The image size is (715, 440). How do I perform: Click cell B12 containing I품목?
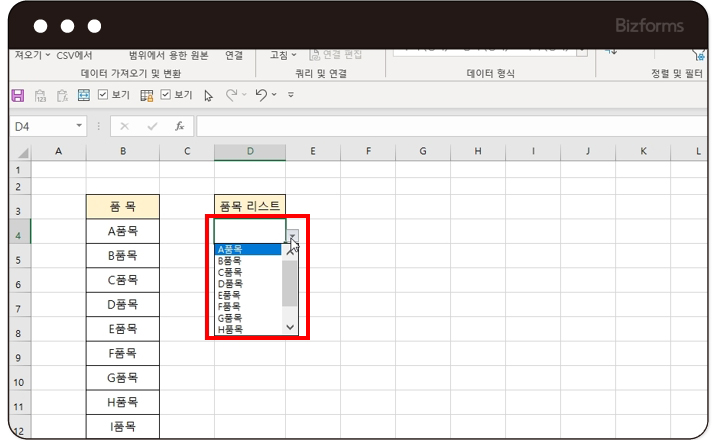(123, 426)
